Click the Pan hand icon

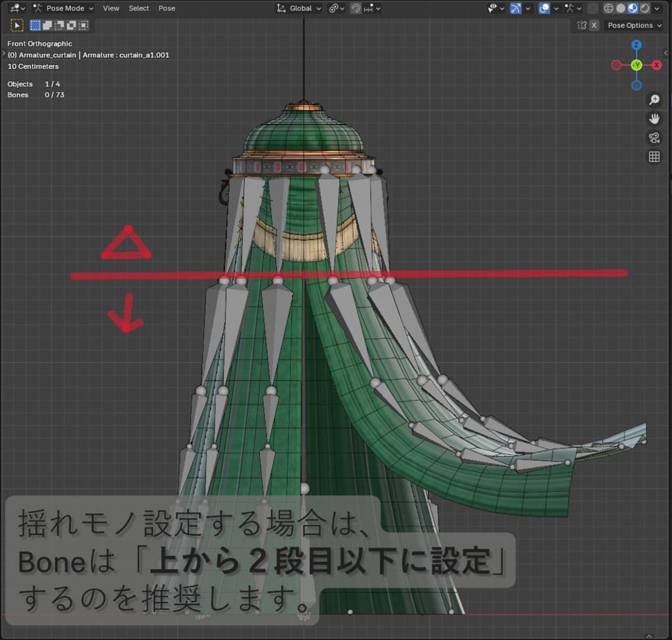pyautogui.click(x=654, y=119)
